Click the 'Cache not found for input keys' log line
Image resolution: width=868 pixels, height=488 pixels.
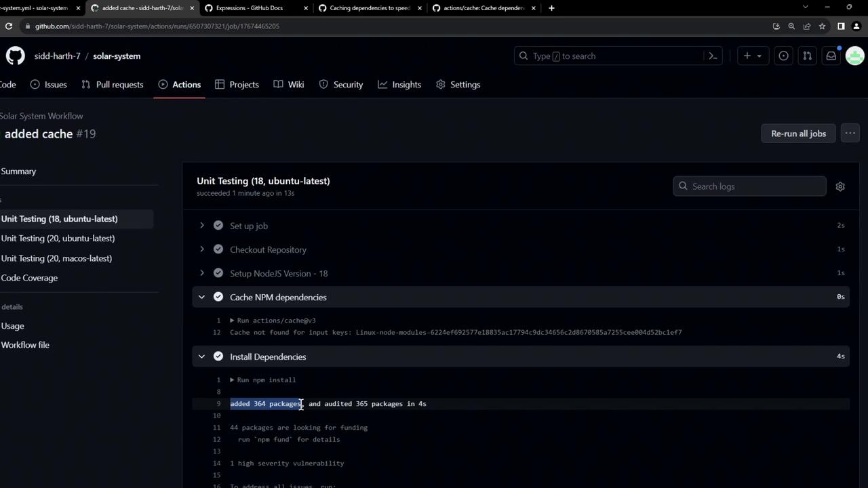click(456, 333)
